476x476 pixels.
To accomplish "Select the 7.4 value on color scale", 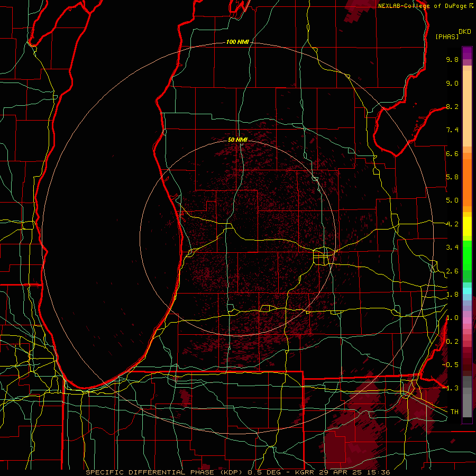I will (452, 130).
